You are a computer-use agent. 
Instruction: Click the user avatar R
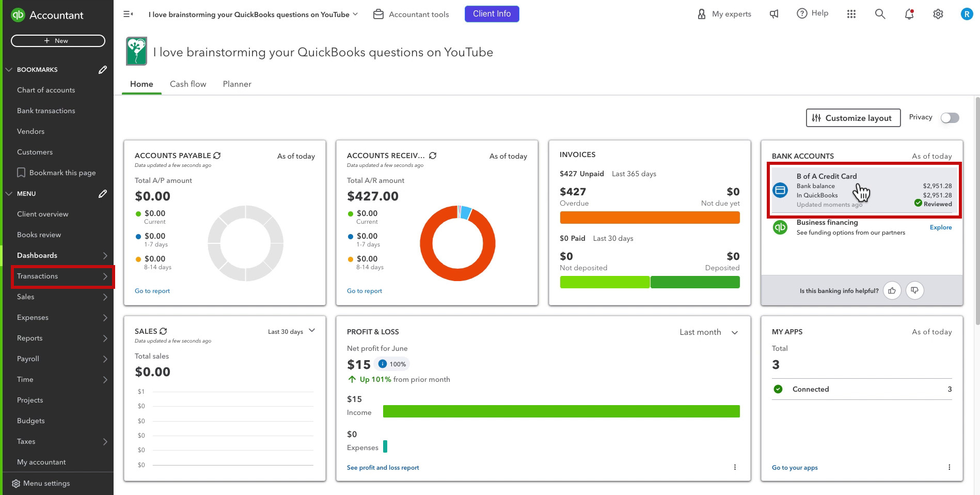click(x=967, y=14)
